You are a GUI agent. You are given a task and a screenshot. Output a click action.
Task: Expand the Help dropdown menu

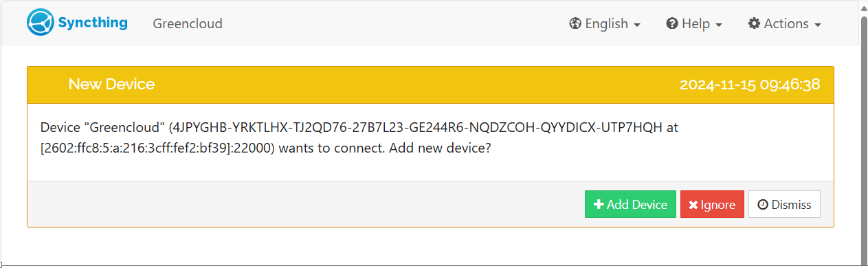click(x=694, y=23)
